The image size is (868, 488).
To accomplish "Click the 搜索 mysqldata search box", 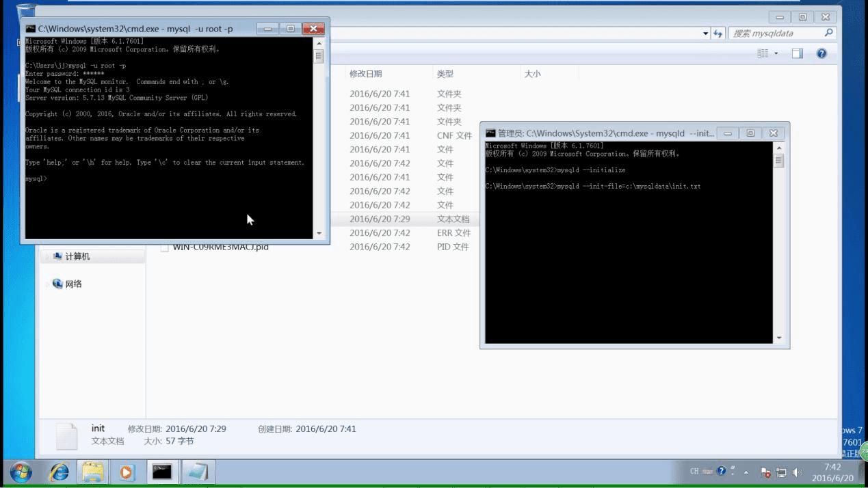I will click(x=773, y=33).
